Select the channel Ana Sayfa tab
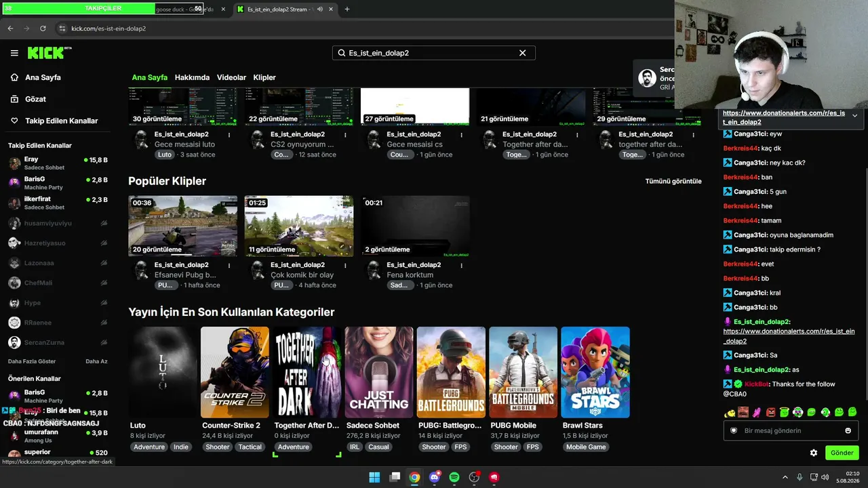868x488 pixels. click(x=150, y=77)
